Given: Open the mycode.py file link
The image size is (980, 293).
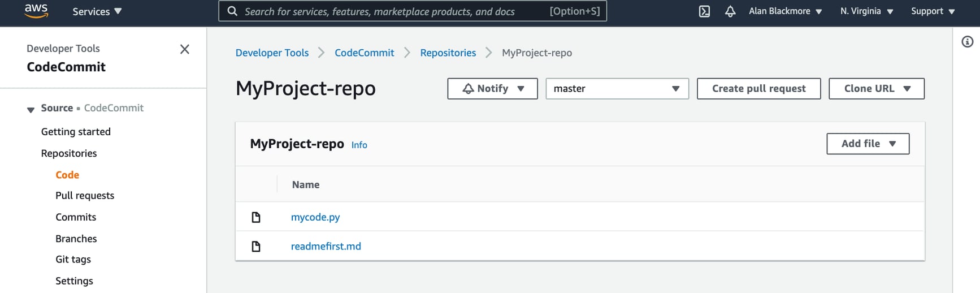Looking at the screenshot, I should coord(315,217).
